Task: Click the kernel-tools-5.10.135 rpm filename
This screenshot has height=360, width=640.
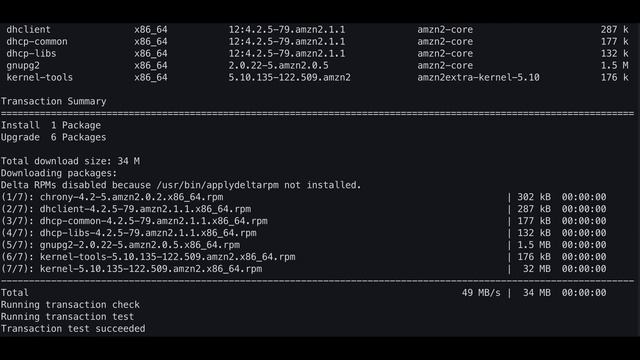Action: (167, 257)
